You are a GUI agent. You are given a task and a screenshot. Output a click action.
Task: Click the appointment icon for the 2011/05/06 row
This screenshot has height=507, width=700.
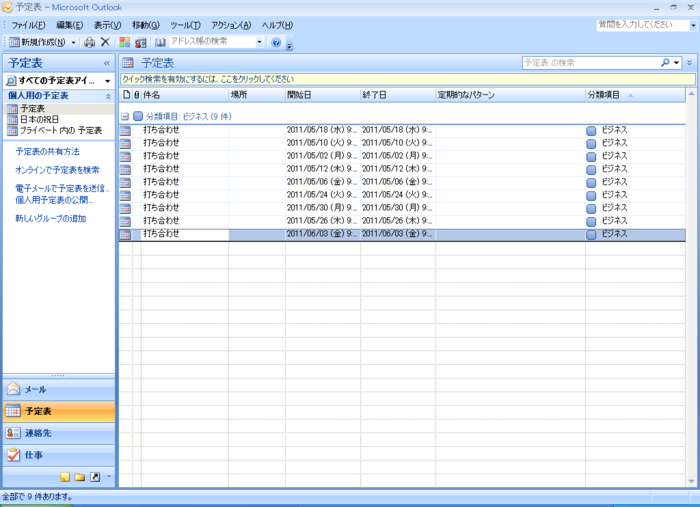coord(125,182)
